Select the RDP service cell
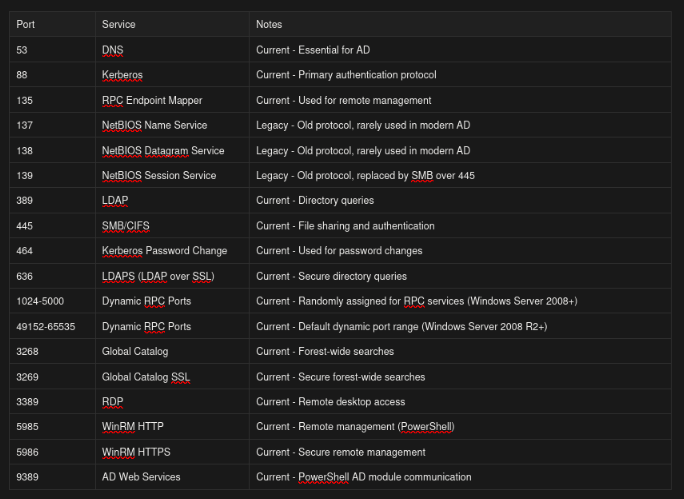 point(113,402)
